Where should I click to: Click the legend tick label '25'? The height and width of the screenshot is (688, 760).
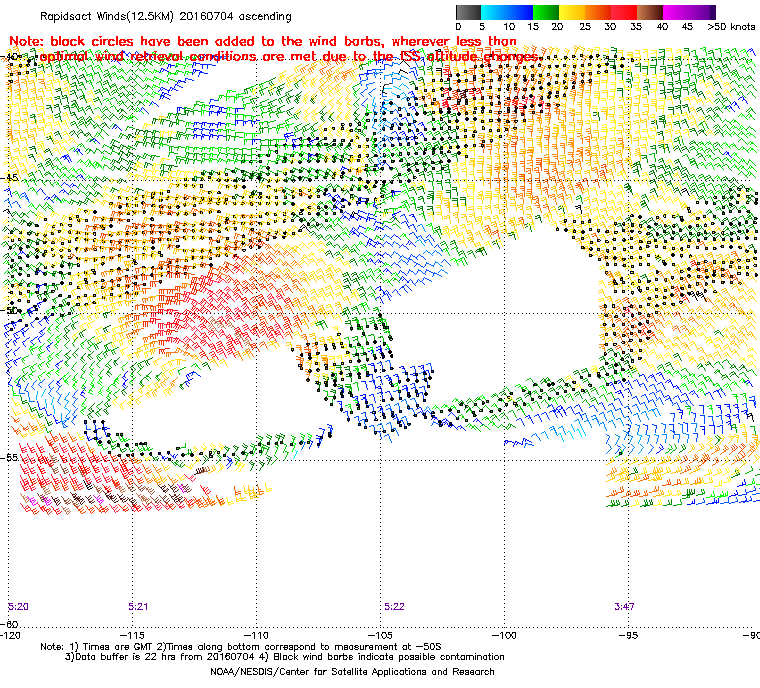(585, 27)
